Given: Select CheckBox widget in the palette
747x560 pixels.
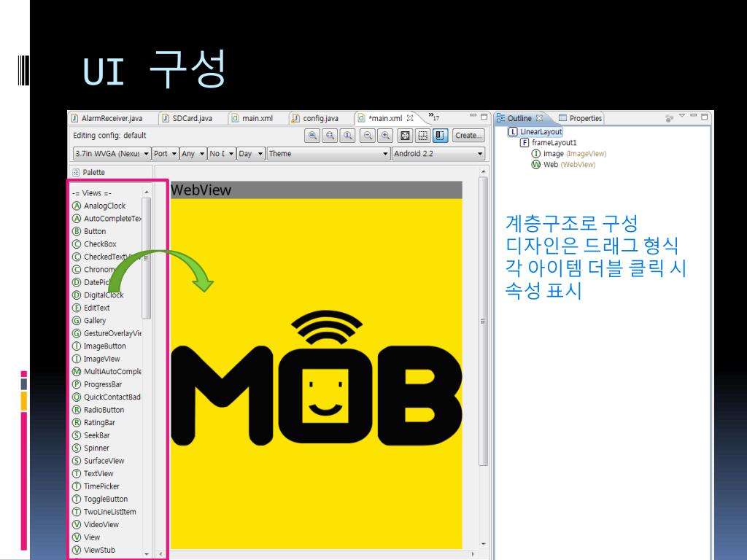Looking at the screenshot, I should tap(94, 244).
